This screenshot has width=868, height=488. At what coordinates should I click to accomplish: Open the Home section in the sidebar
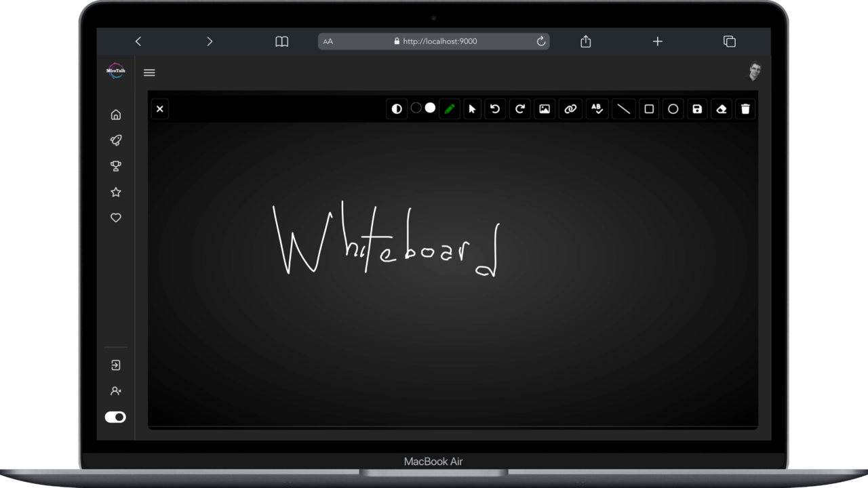click(x=115, y=114)
